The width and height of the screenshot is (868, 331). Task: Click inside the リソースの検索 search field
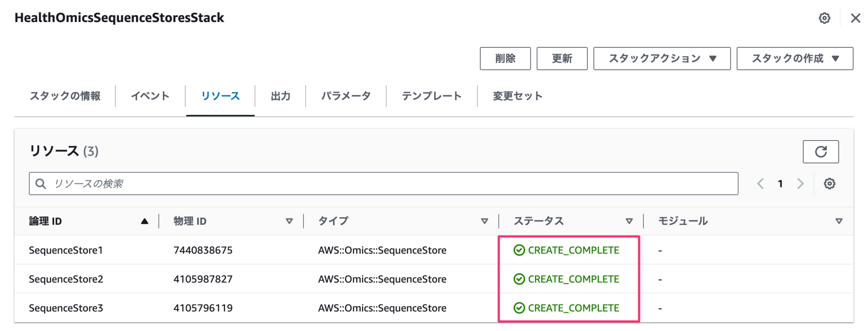[x=254, y=183]
